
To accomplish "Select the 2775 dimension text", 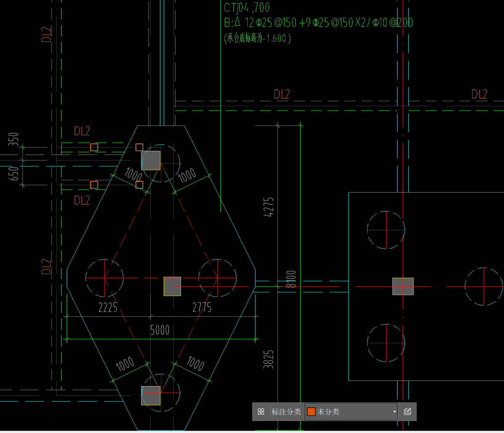I will point(202,307).
